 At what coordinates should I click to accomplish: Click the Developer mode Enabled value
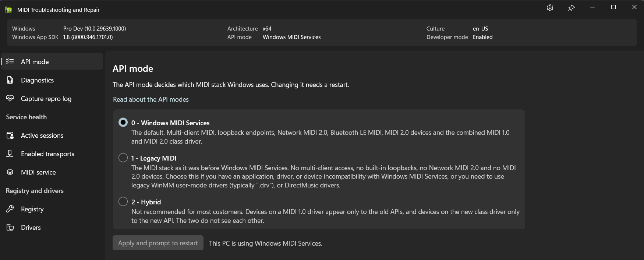click(x=483, y=37)
